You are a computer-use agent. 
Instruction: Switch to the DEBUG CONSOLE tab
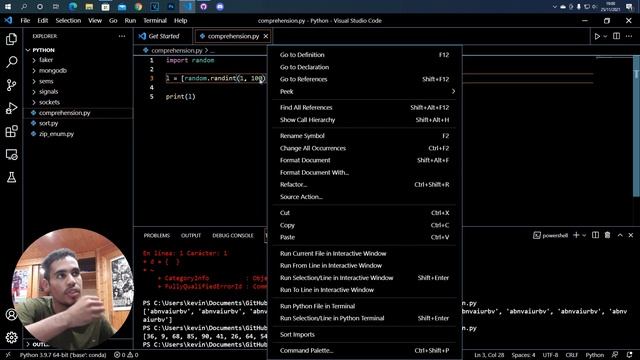tap(233, 236)
